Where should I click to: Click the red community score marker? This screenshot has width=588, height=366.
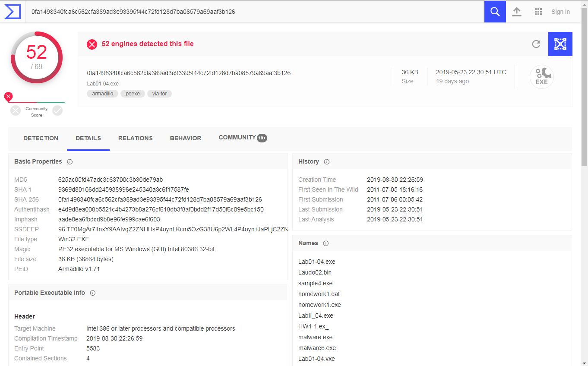pos(8,96)
